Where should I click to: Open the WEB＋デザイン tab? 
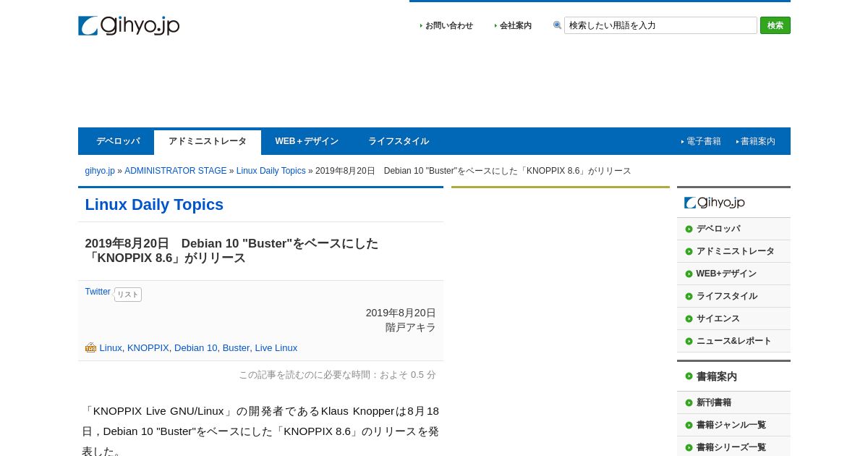(307, 141)
